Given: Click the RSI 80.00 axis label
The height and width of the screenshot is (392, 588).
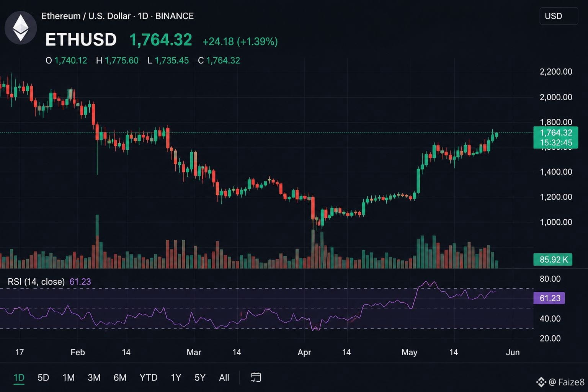Looking at the screenshot, I should [550, 279].
